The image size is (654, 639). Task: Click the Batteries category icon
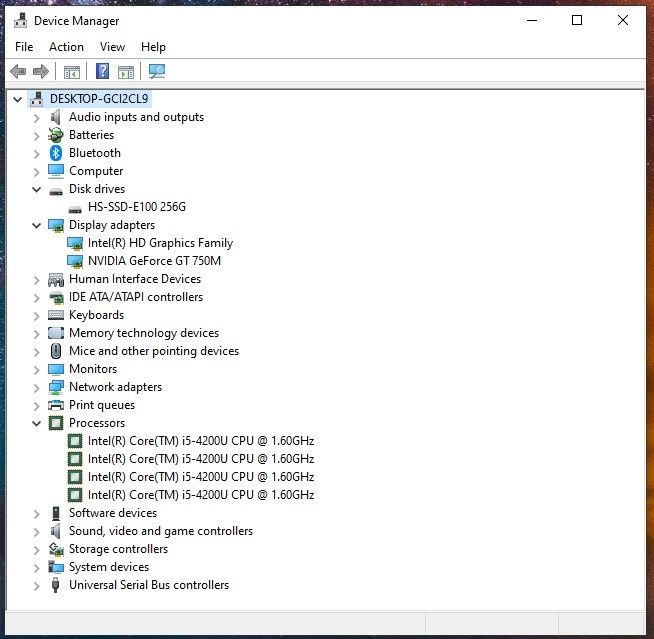click(55, 135)
